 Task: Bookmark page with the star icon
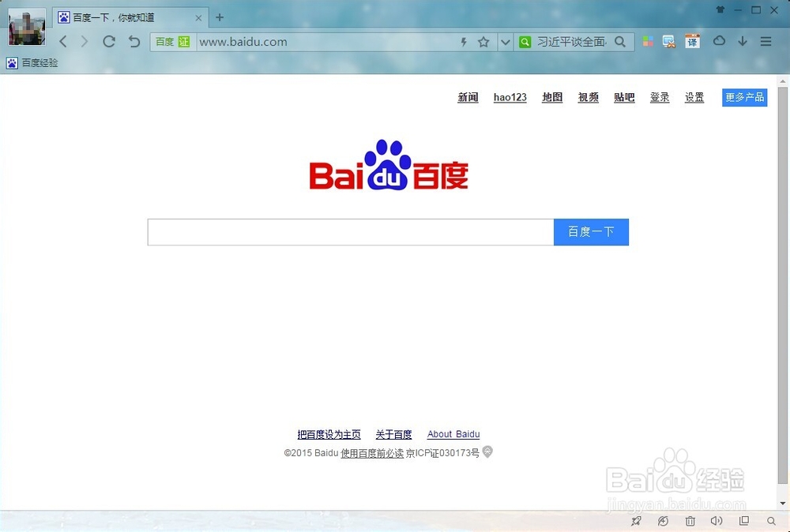point(483,42)
